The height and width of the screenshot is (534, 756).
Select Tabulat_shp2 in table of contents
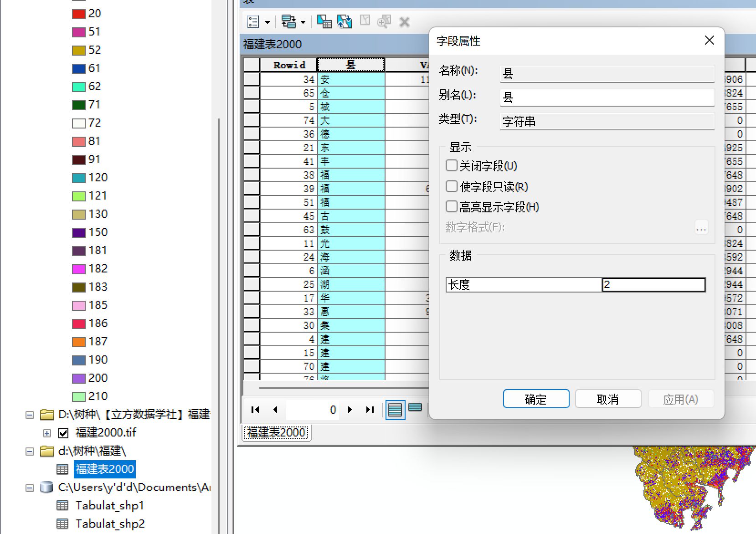click(x=110, y=524)
